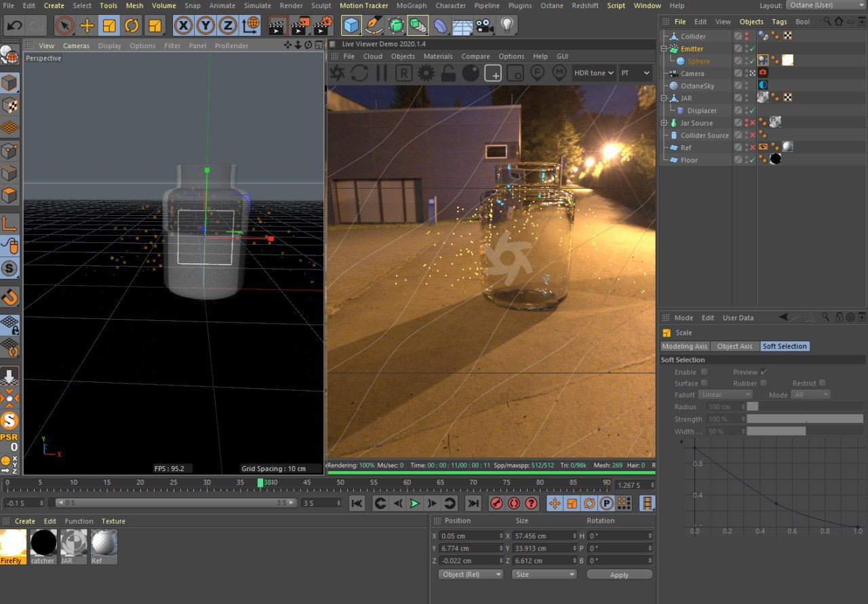
Task: Toggle soft selection Preview checkbox
Action: 764,372
